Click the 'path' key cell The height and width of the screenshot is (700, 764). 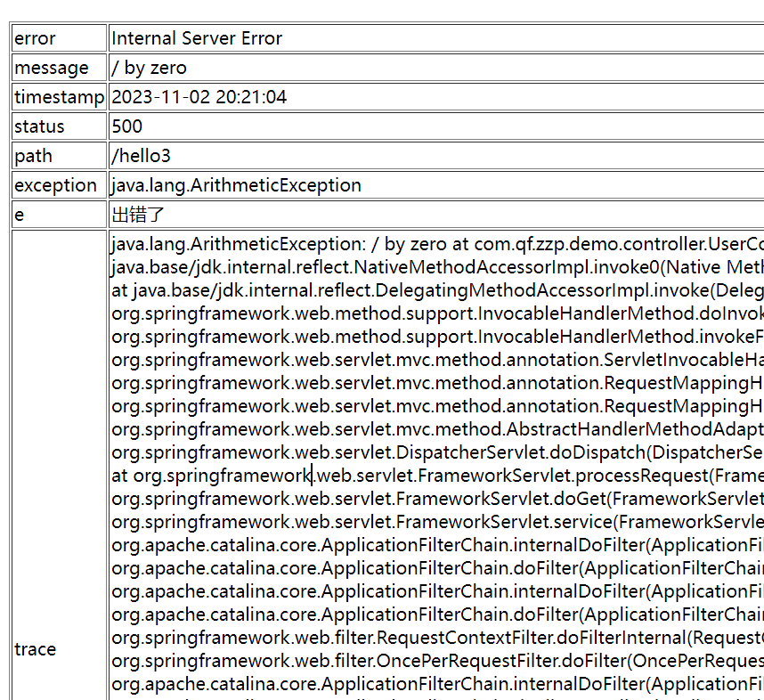(59, 156)
